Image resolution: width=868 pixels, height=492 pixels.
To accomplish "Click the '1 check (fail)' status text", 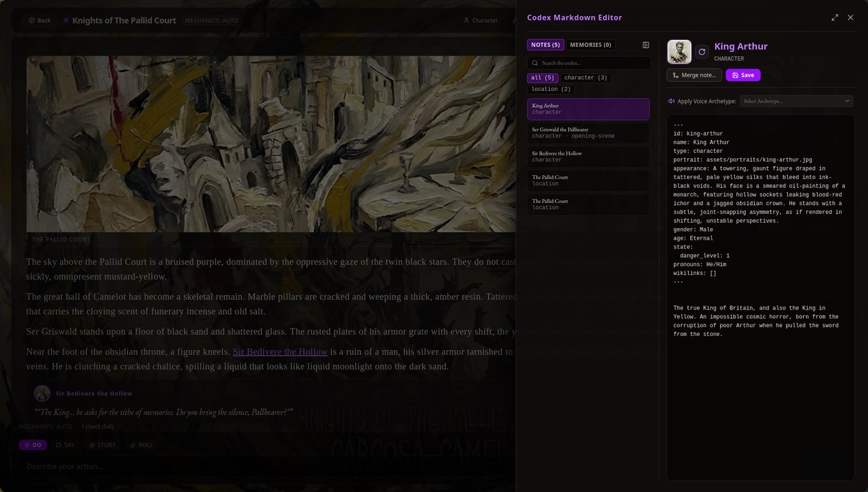I will (x=97, y=427).
